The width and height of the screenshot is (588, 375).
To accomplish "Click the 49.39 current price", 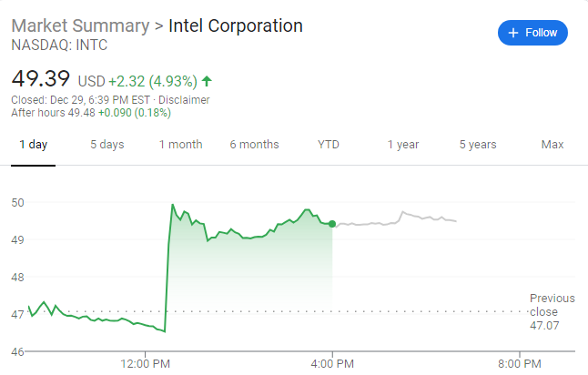I will (41, 80).
